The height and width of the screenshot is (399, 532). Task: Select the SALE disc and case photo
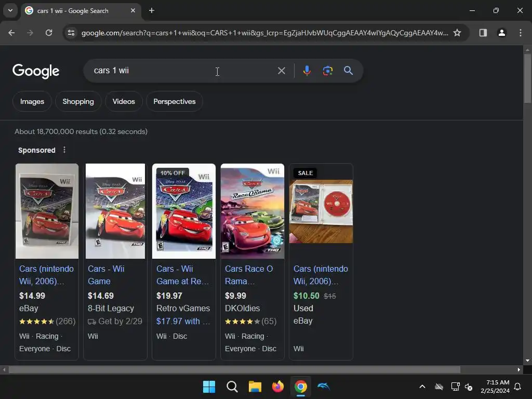point(321,211)
